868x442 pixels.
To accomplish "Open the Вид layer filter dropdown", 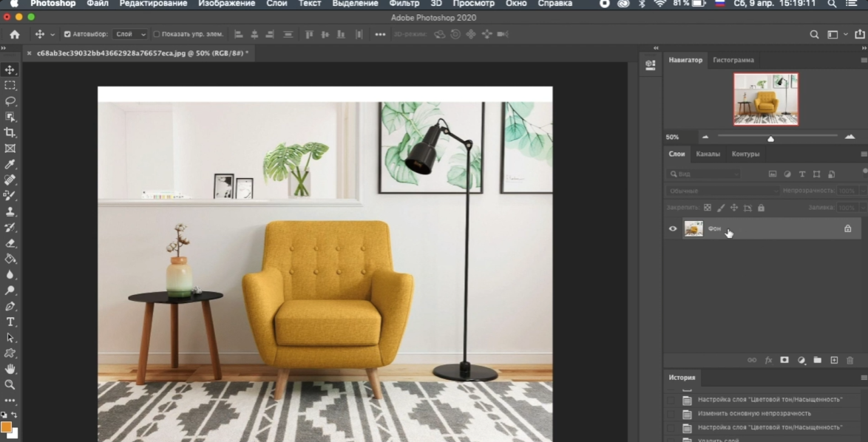I will pos(704,174).
